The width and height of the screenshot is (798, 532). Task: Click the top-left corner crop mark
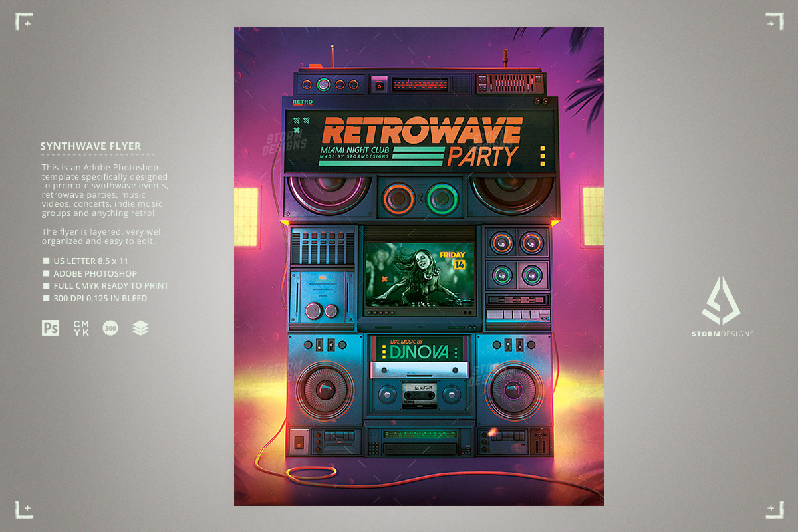(24, 22)
